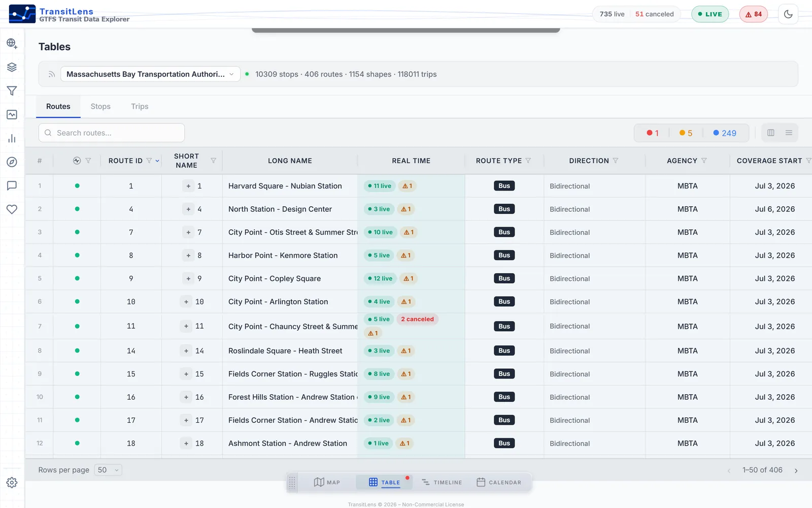The width and height of the screenshot is (812, 508).
Task: Open the bar chart statistics sidebar icon
Action: [x=12, y=138]
